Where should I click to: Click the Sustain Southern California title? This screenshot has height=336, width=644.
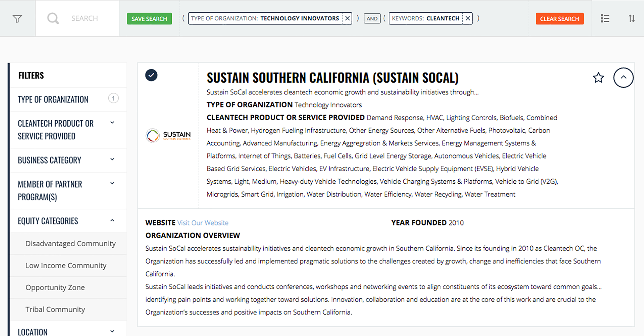[332, 78]
